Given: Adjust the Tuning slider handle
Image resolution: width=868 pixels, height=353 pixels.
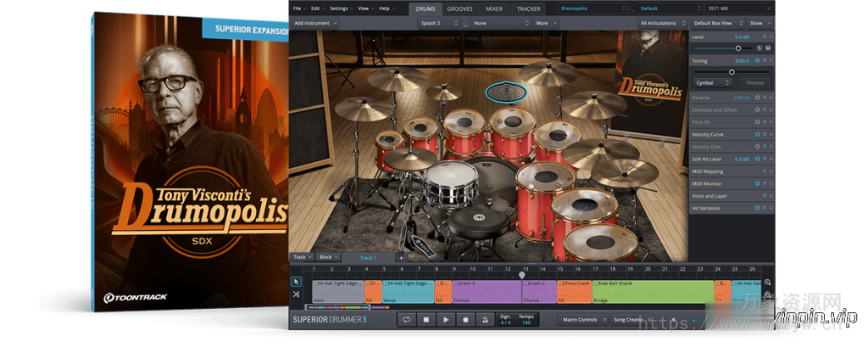Looking at the screenshot, I should (732, 72).
